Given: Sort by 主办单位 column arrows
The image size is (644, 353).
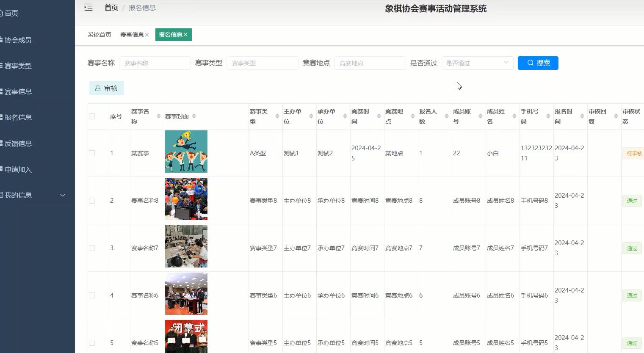Looking at the screenshot, I should pyautogui.click(x=311, y=116).
